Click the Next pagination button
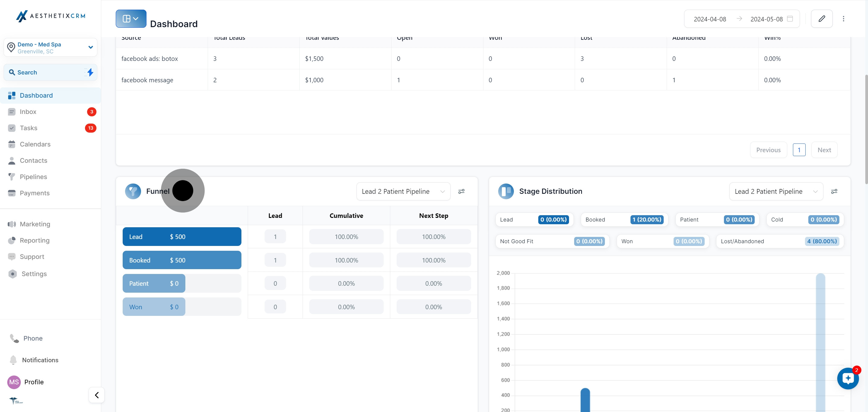 click(824, 150)
